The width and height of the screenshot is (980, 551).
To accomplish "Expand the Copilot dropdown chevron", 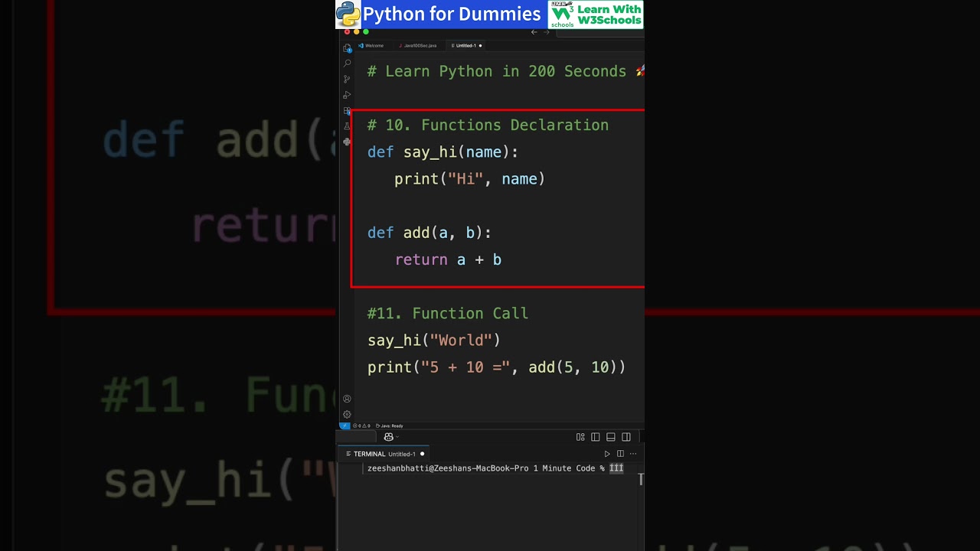I will (397, 437).
